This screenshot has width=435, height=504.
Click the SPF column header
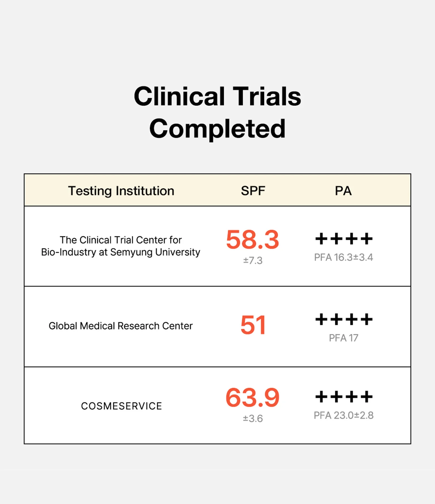[253, 191]
